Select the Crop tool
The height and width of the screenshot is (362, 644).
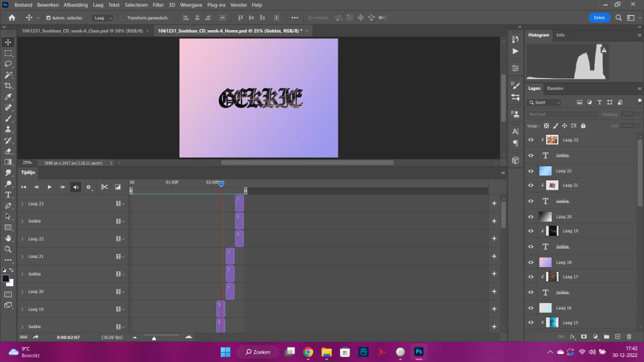pyautogui.click(x=8, y=86)
